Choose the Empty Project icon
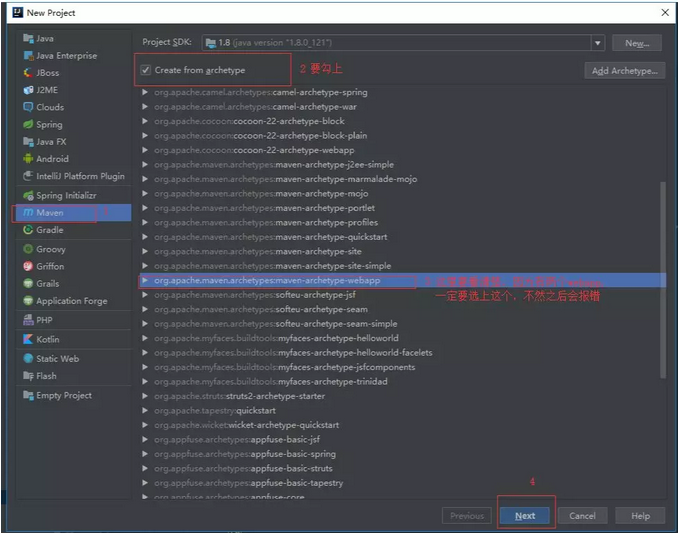The width and height of the screenshot is (679, 533). (x=28, y=395)
